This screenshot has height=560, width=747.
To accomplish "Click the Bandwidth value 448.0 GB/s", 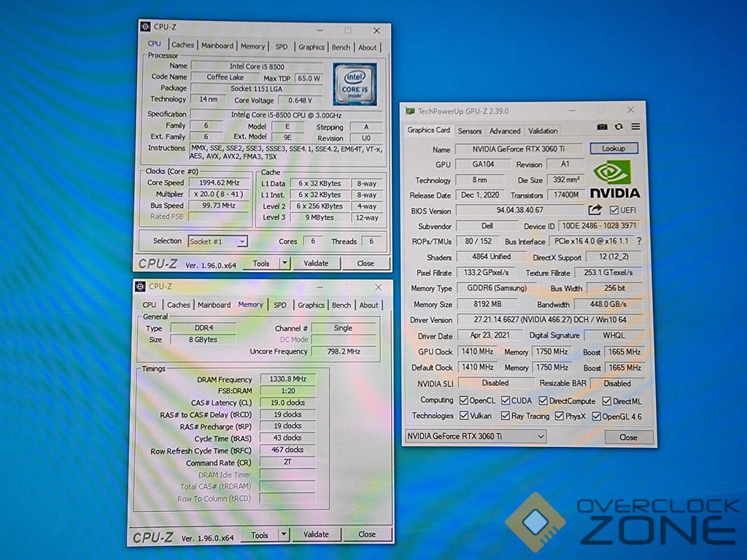I will (x=608, y=304).
